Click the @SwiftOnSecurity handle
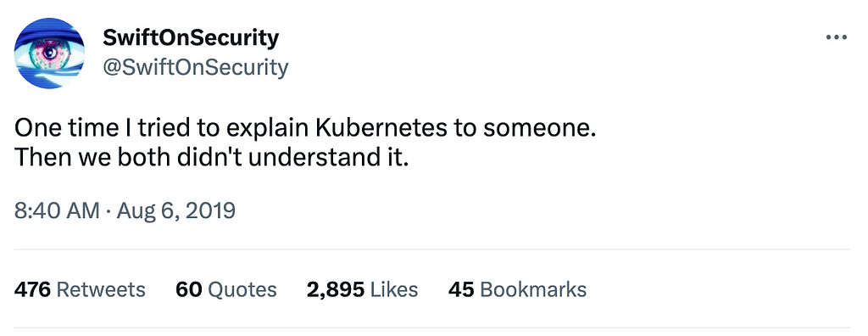Screen dimensions: 868x336 point(196,68)
